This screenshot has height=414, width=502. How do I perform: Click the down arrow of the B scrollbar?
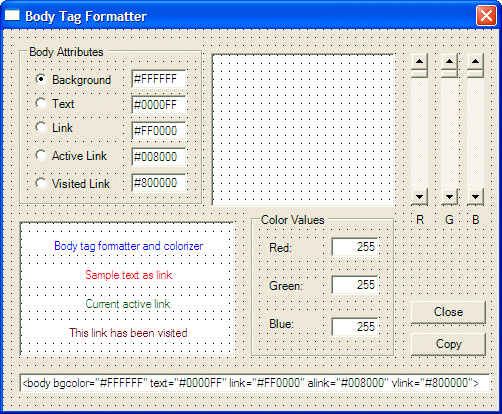475,197
